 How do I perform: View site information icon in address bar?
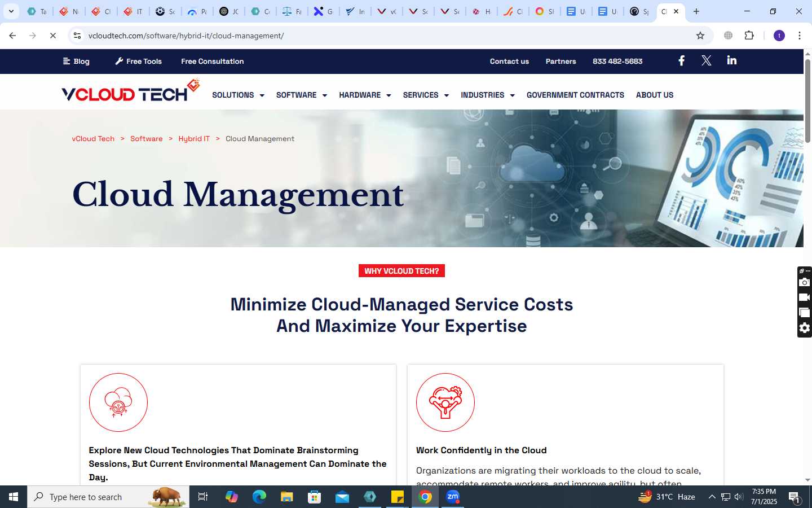tap(77, 36)
